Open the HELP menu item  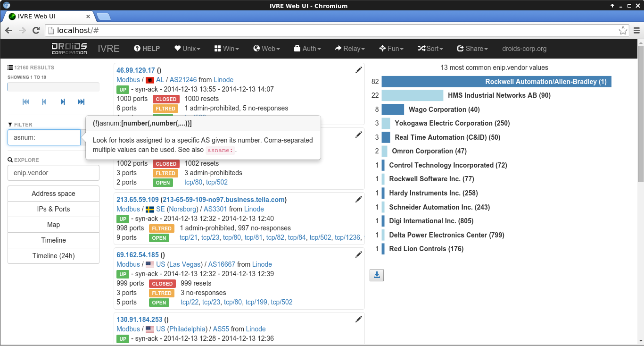(147, 49)
